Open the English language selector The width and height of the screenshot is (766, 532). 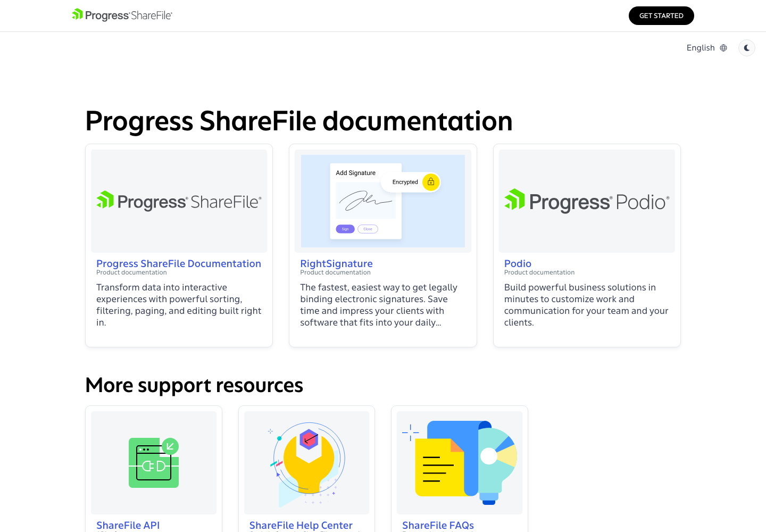706,48
